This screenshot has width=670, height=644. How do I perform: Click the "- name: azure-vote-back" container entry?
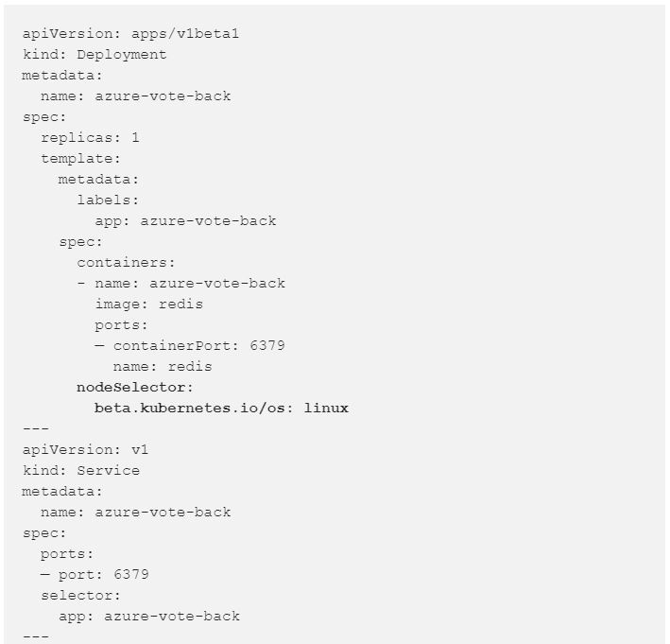click(180, 283)
